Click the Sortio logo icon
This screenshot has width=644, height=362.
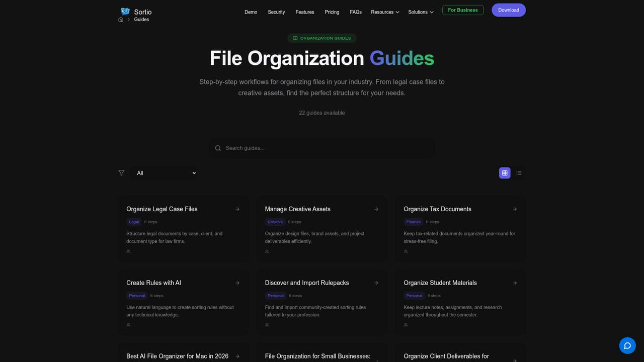(125, 12)
